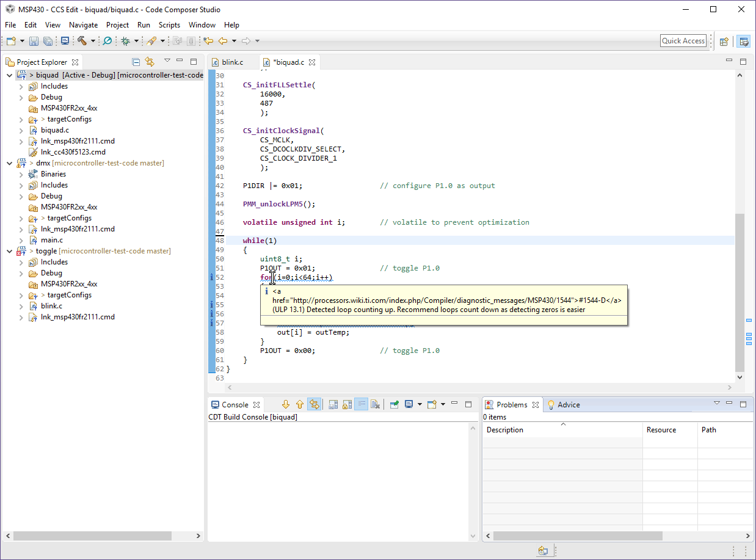Open the Build hammer dropdown arrow

pos(93,41)
